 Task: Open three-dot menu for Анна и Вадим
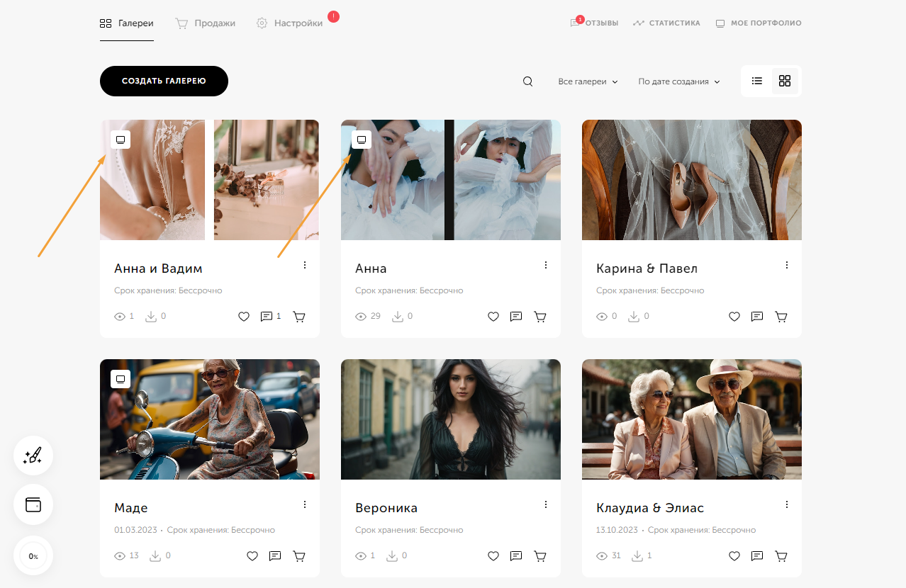[x=305, y=265]
